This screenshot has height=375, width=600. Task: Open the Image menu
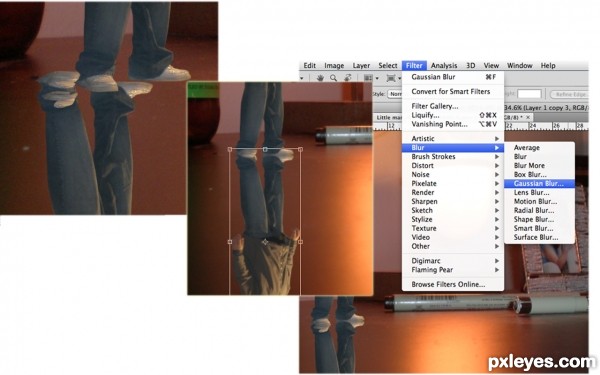point(334,65)
